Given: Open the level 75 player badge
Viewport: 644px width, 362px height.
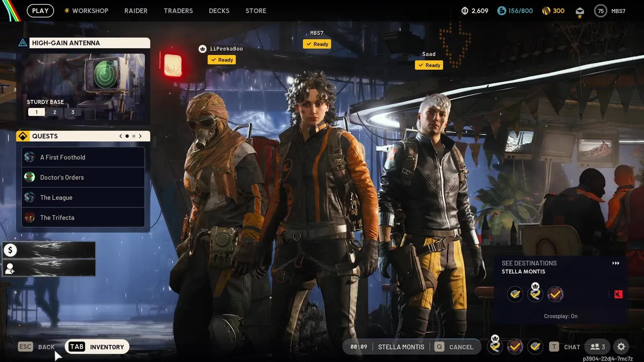Looking at the screenshot, I should pos(601,11).
